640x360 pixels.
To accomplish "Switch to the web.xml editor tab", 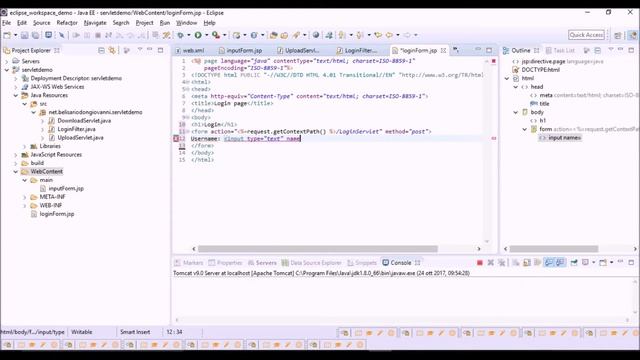I will pyautogui.click(x=190, y=51).
